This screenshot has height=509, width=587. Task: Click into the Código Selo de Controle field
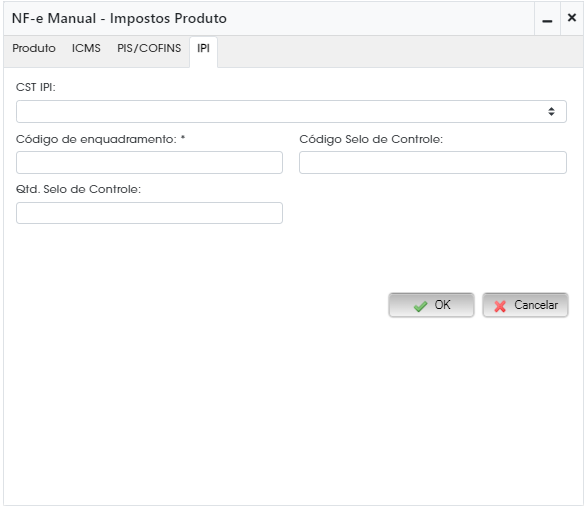(x=433, y=162)
